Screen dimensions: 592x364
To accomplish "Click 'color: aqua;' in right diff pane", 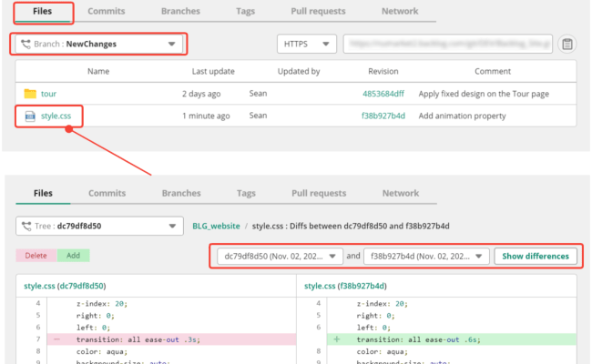I will click(x=383, y=351).
